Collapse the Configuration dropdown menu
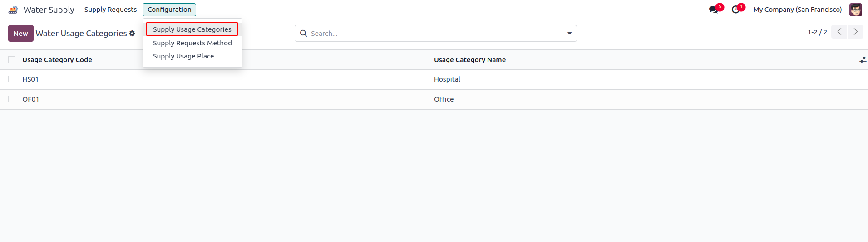The image size is (868, 242). (169, 10)
